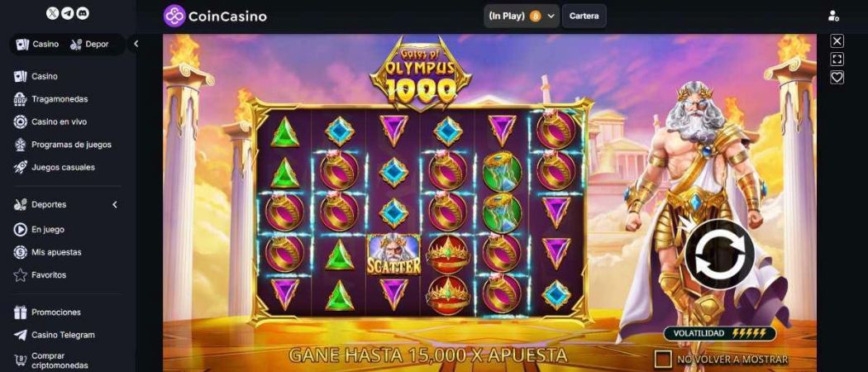Viewport: 868px width, 372px height.
Task: Click the Cartera button
Action: [x=584, y=16]
